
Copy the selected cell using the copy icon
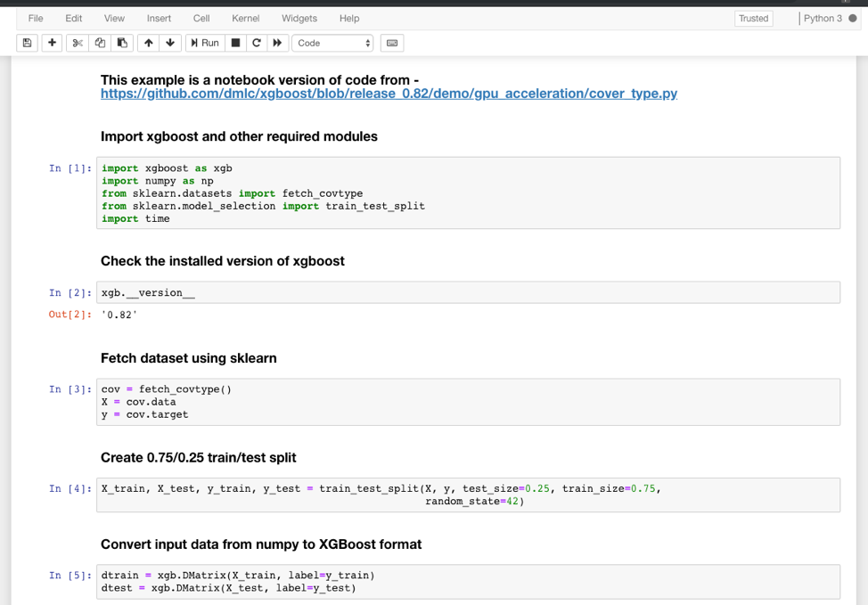[x=99, y=42]
